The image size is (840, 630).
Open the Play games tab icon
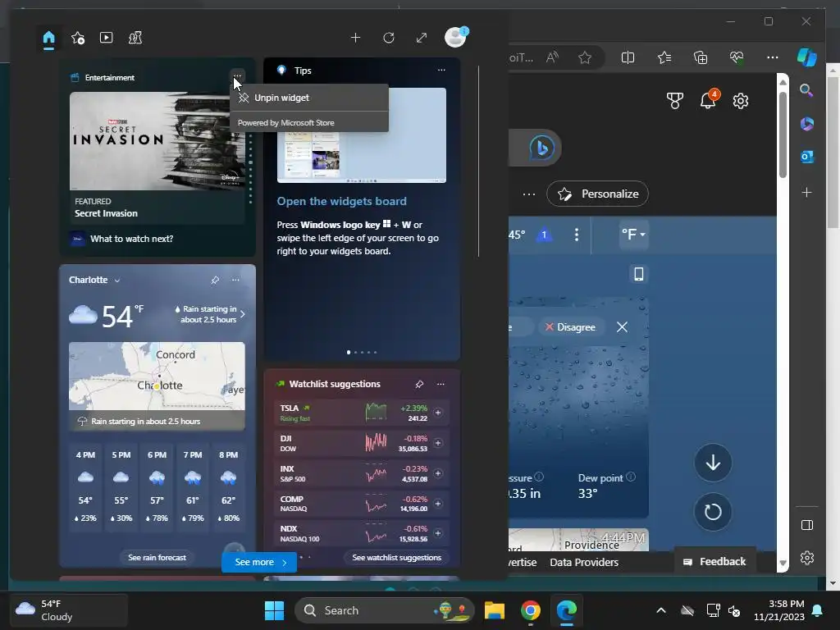135,38
